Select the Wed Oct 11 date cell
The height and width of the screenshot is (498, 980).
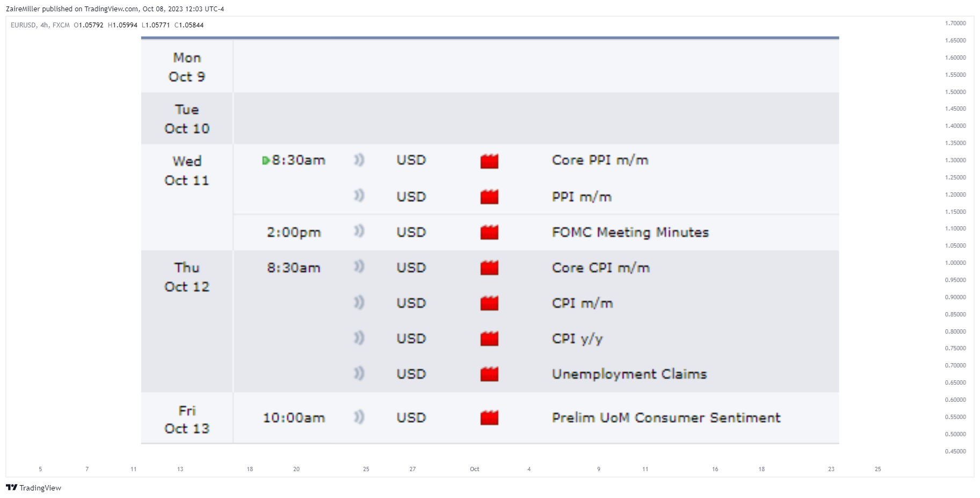(x=187, y=197)
